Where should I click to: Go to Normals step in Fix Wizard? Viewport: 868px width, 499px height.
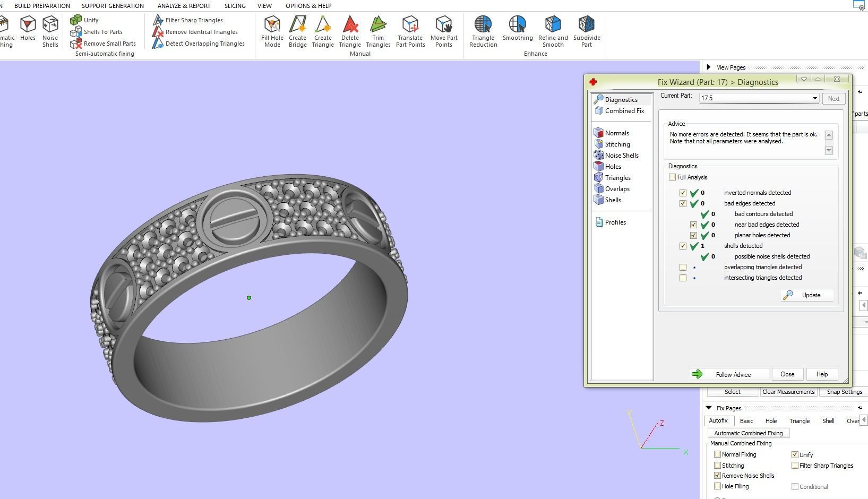click(612, 133)
